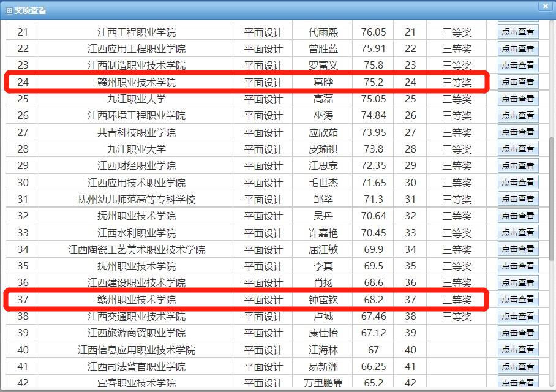The image size is (556, 392).
Task: View details for 巫涛 in row 26
Action: [518, 115]
